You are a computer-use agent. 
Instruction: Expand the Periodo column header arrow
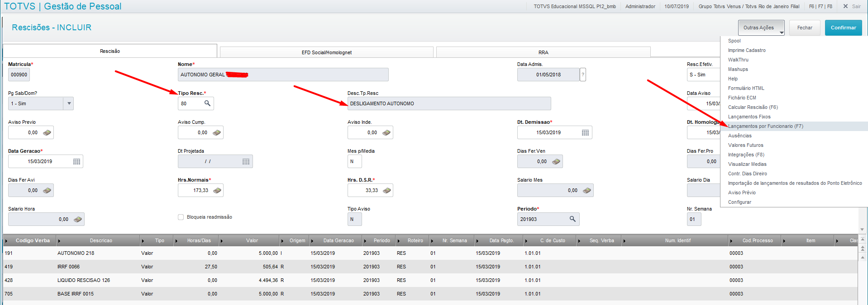[x=365, y=241]
